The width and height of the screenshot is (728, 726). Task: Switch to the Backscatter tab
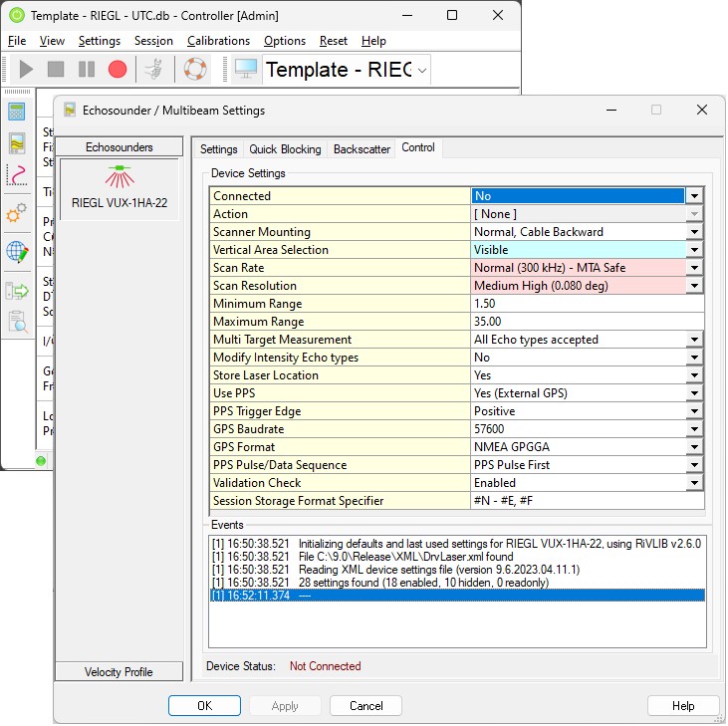362,149
